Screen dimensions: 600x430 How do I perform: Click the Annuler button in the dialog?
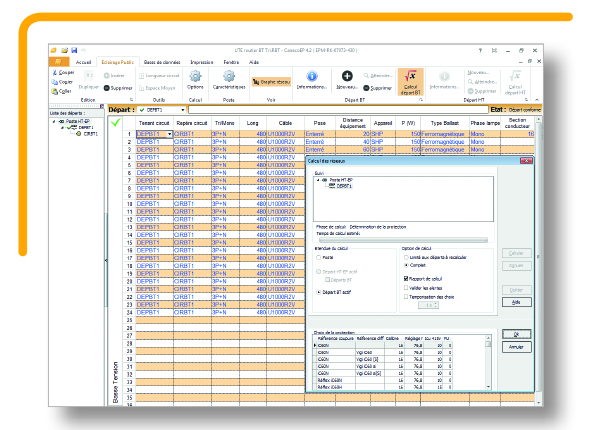click(x=516, y=347)
